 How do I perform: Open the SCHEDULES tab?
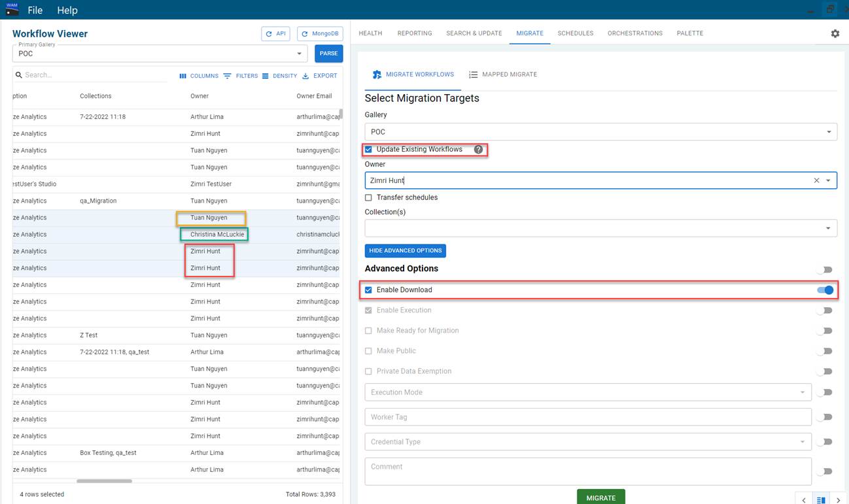click(576, 33)
